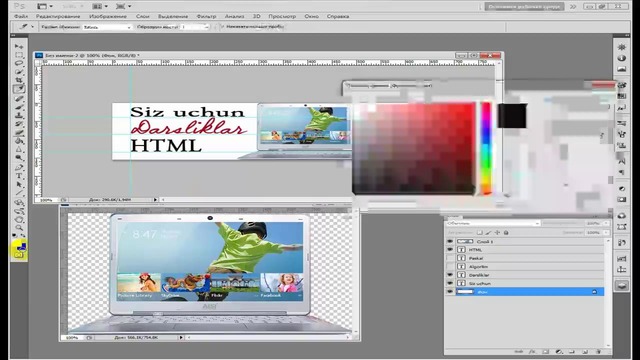Create new adjustment layer icon

pyautogui.click(x=559, y=351)
